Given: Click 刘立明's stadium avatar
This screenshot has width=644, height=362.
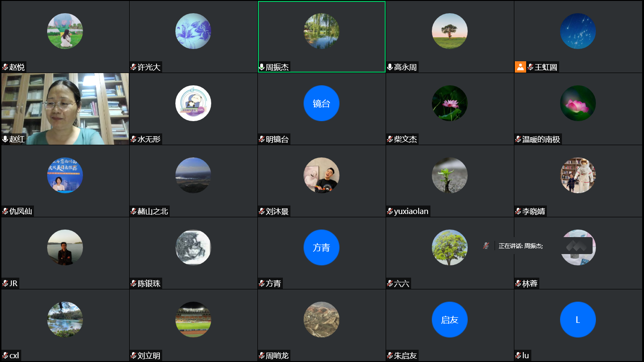Looking at the screenshot, I should (x=193, y=320).
